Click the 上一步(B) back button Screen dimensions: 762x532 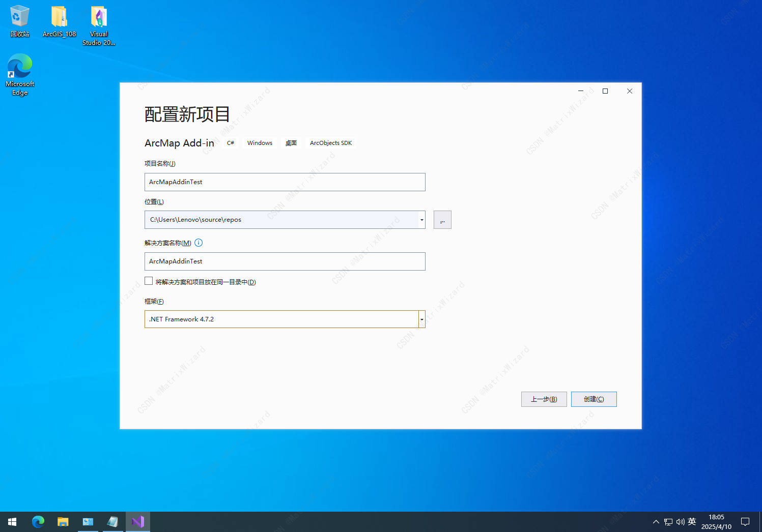tap(544, 399)
